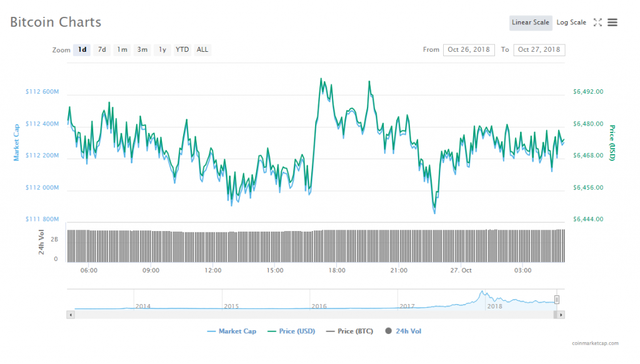The height and width of the screenshot is (364, 640).
Task: Toggle fullscreen chart view icon
Action: tap(597, 22)
